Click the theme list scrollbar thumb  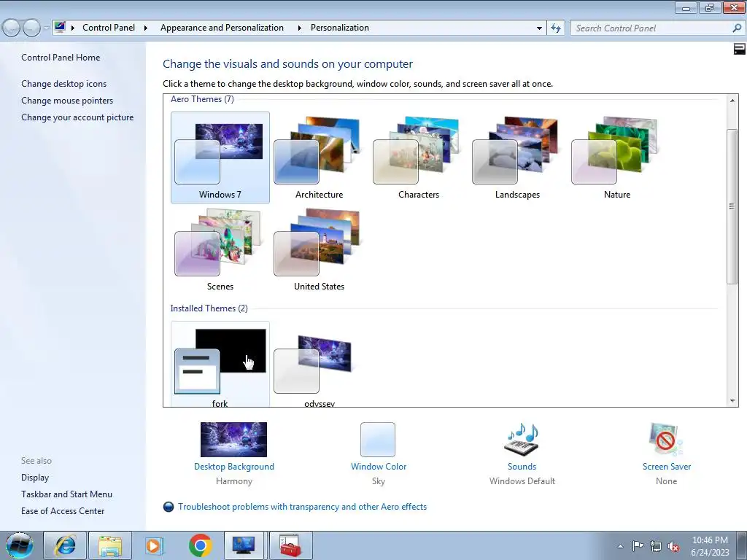[732, 206]
